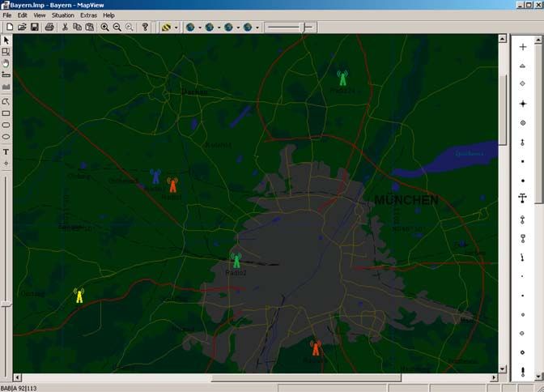Zoom out of the map
The image size is (544, 392).
click(117, 27)
